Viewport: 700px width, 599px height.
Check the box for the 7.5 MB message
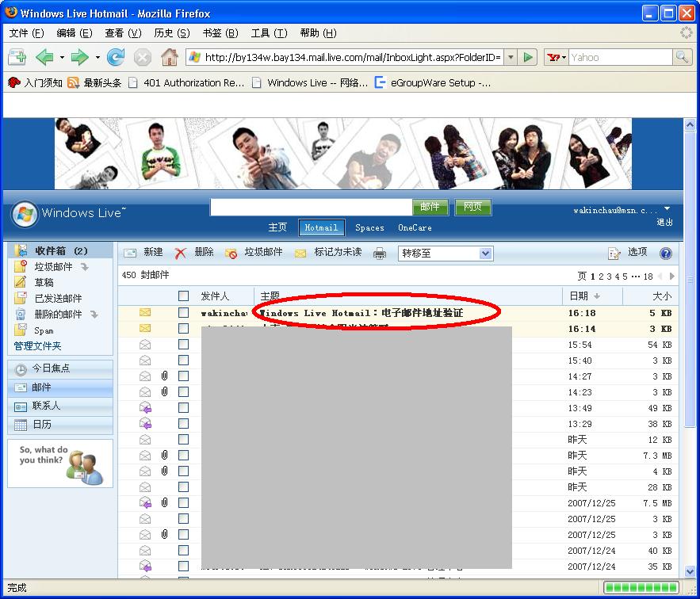183,502
